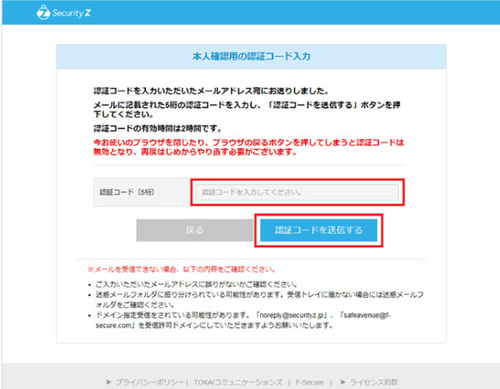The width and height of the screenshot is (500, 389).
Task: Click the triangle arrow before プライバシーポリシー
Action: tap(109, 382)
